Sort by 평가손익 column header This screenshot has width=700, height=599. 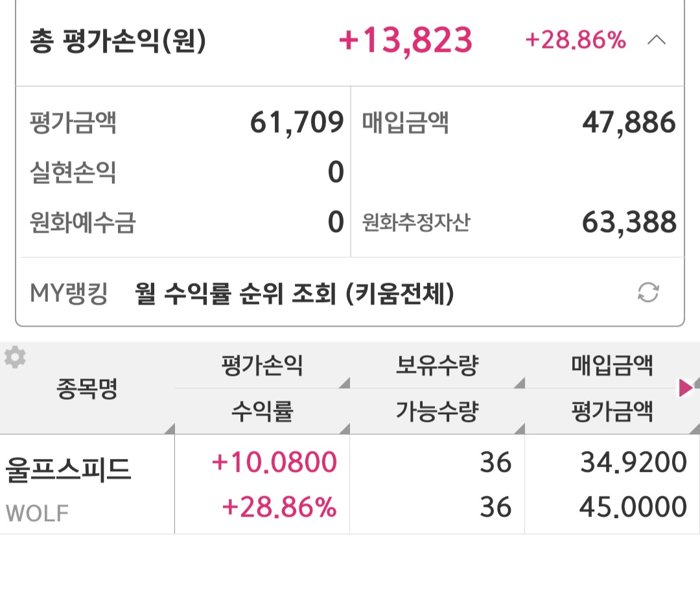coord(262,366)
